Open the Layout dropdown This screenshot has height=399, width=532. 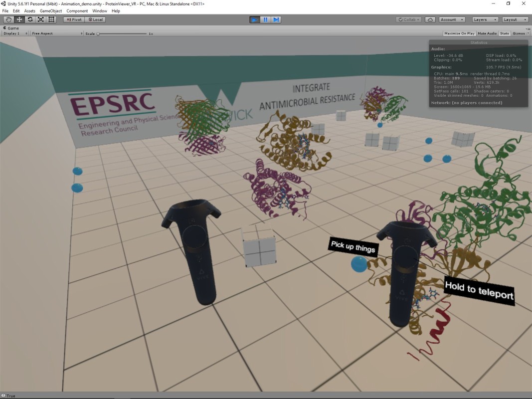tap(515, 19)
